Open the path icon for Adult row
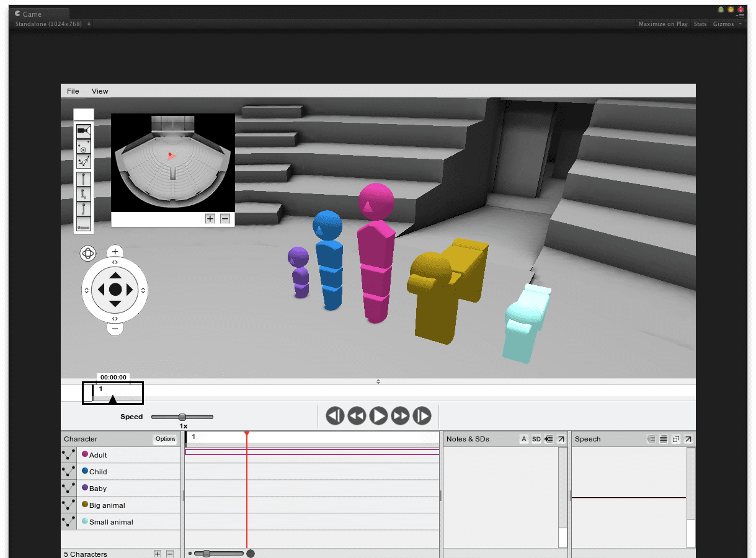Image resolution: width=756 pixels, height=558 pixels. pos(68,454)
